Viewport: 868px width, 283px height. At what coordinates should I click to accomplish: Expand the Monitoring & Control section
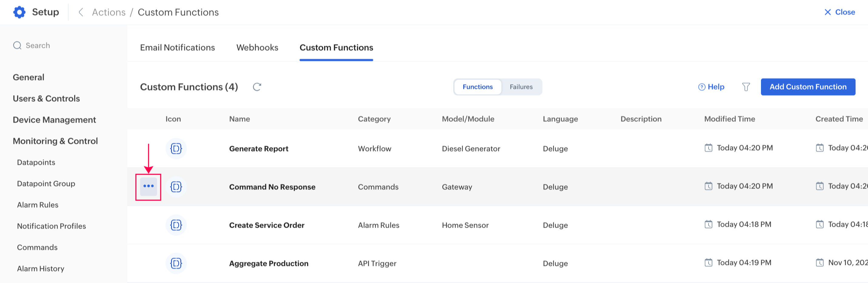coord(55,141)
